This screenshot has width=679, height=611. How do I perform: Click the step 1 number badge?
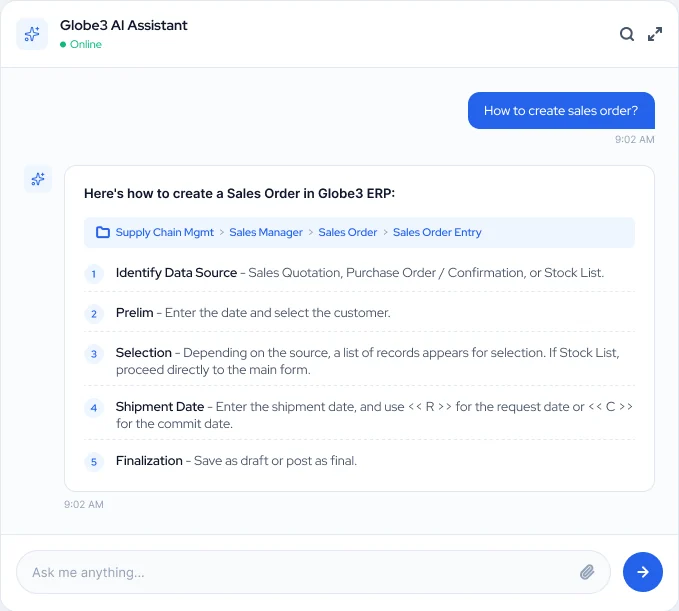(94, 274)
